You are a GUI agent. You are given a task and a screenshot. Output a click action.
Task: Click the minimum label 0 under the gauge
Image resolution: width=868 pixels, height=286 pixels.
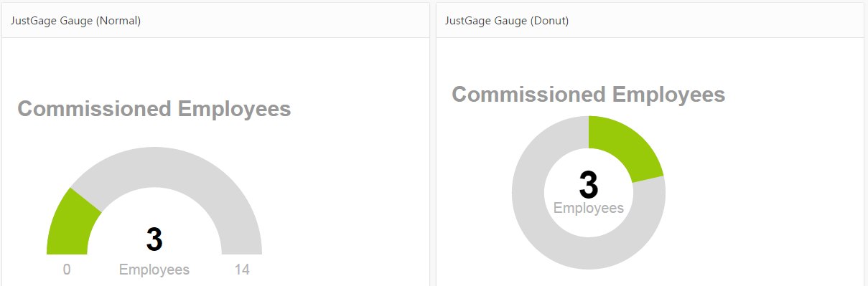(x=67, y=270)
